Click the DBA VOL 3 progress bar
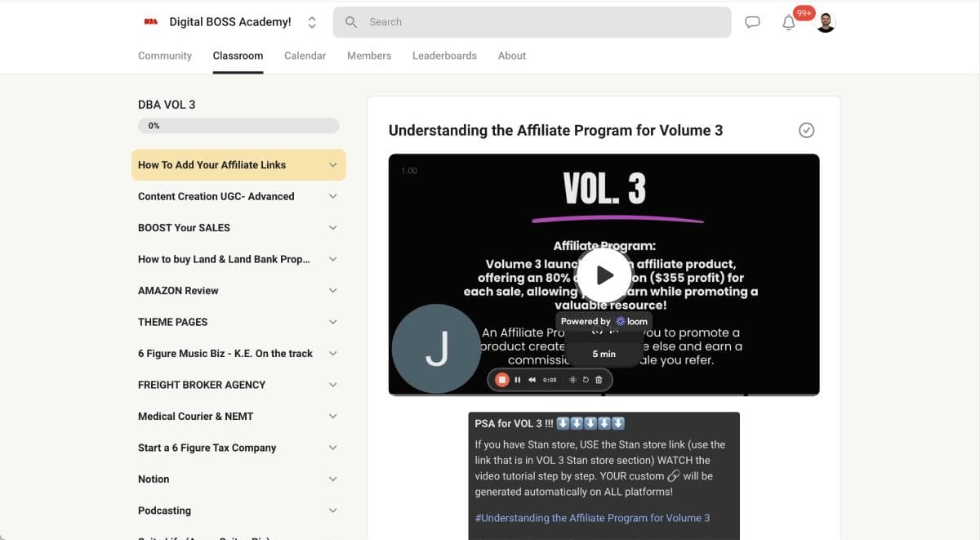This screenshot has height=540, width=980. point(238,125)
